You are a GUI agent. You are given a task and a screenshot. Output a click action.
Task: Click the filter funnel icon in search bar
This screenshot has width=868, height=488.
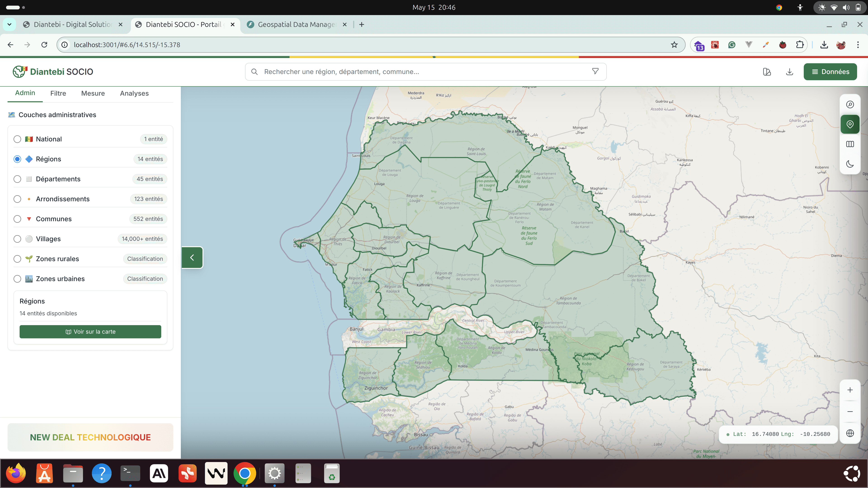pyautogui.click(x=595, y=71)
